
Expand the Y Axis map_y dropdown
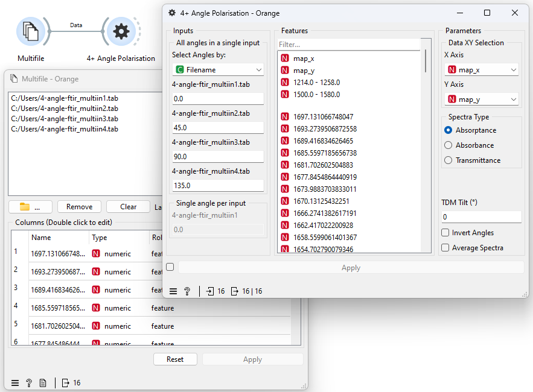tap(481, 99)
